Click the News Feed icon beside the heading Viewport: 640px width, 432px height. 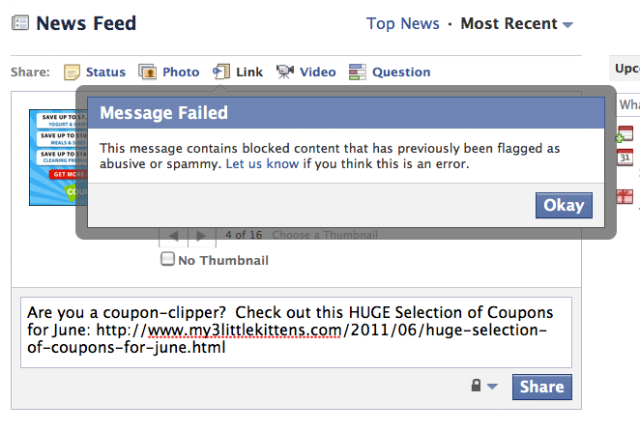click(20, 23)
